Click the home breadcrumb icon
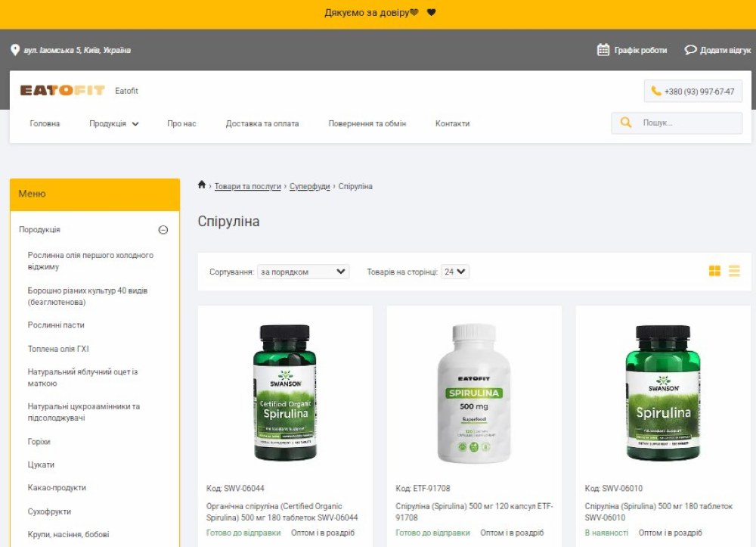Screen dimensions: 756x547 coord(202,185)
